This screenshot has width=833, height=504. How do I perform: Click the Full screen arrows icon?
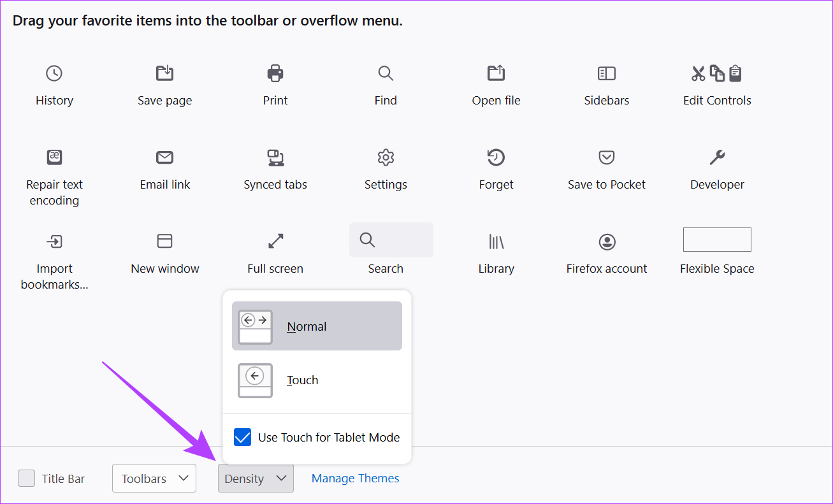pos(275,241)
